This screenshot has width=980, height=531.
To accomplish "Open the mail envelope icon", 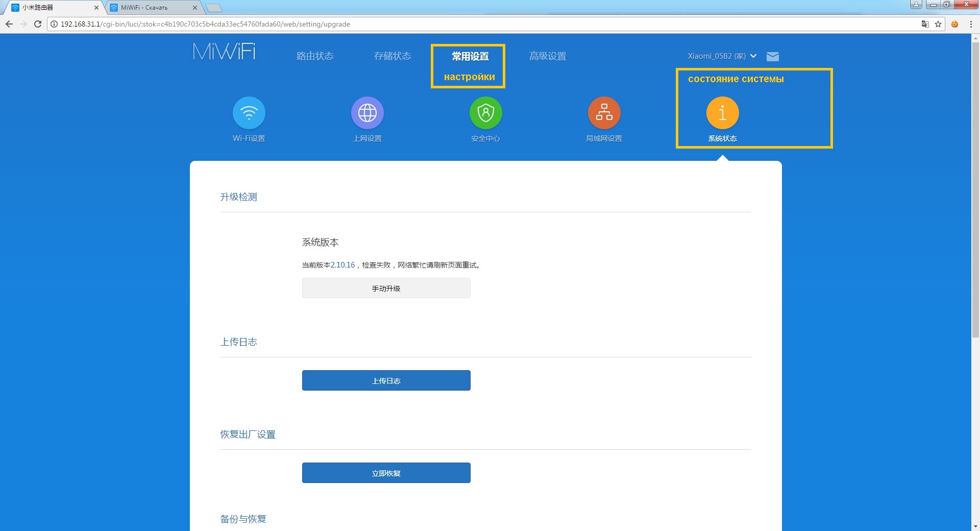I will (773, 56).
